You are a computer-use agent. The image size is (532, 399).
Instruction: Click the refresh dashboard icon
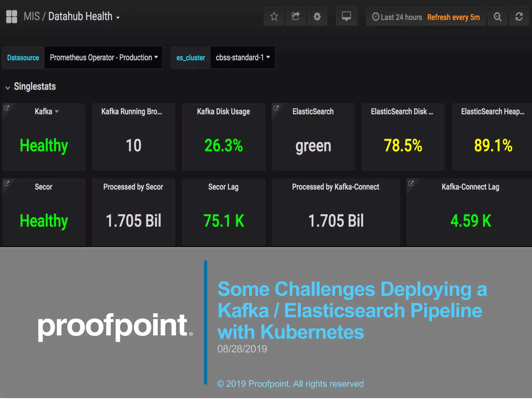[x=519, y=17]
